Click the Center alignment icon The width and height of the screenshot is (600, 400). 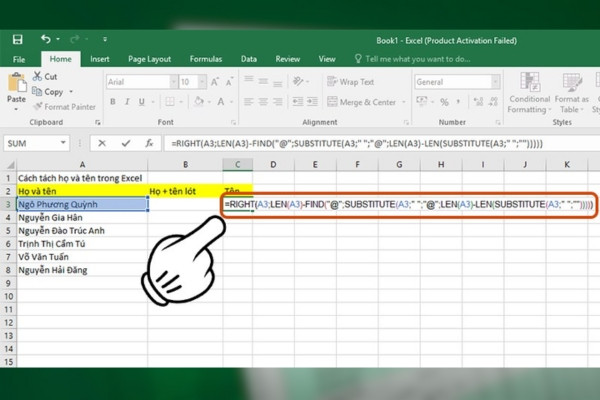click(263, 101)
